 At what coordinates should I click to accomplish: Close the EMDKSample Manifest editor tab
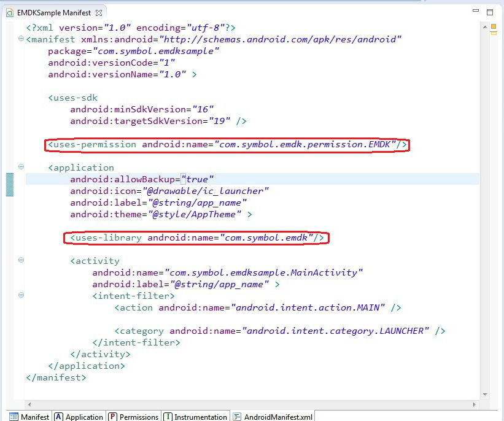tap(99, 12)
